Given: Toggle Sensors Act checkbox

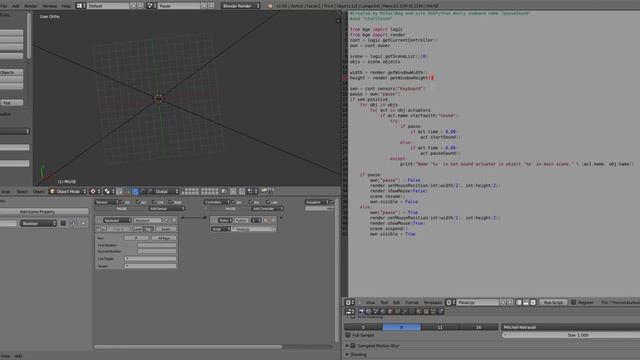Looking at the screenshot, I should (138, 202).
